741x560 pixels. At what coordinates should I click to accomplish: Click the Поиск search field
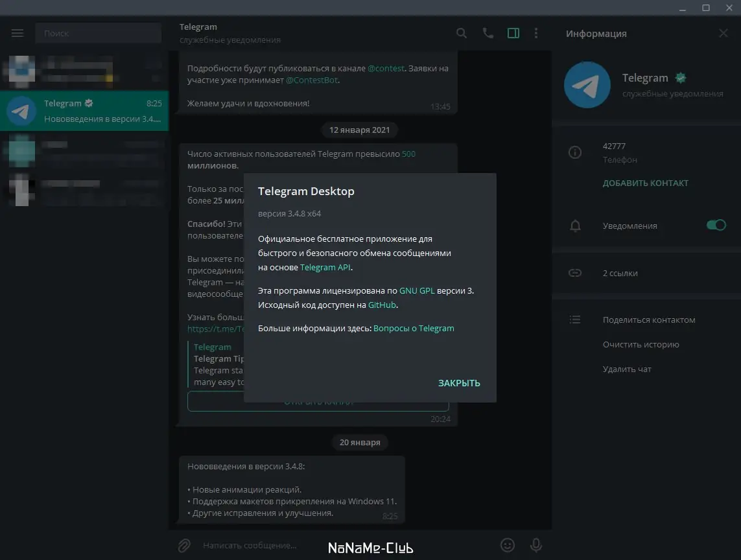(x=99, y=33)
